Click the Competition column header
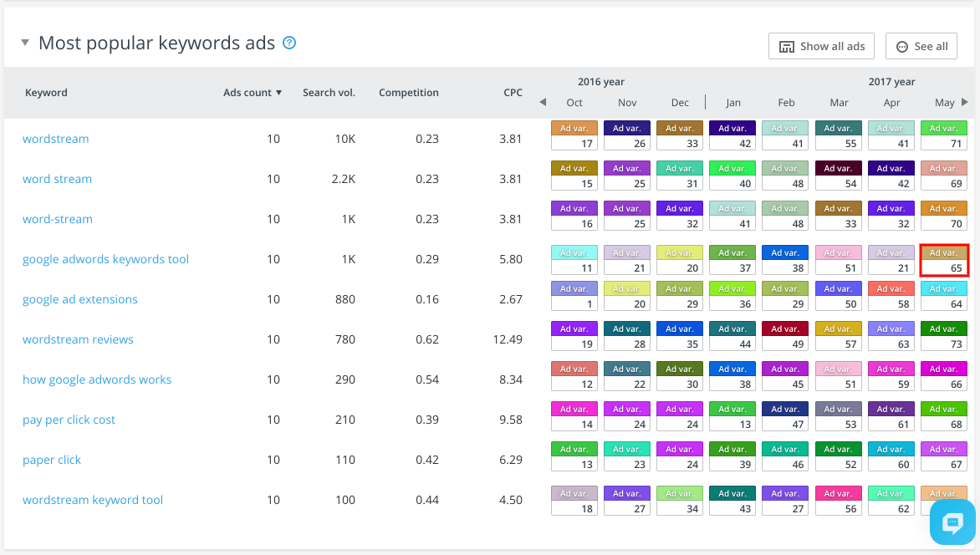Image resolution: width=980 pixels, height=555 pixels. (408, 93)
